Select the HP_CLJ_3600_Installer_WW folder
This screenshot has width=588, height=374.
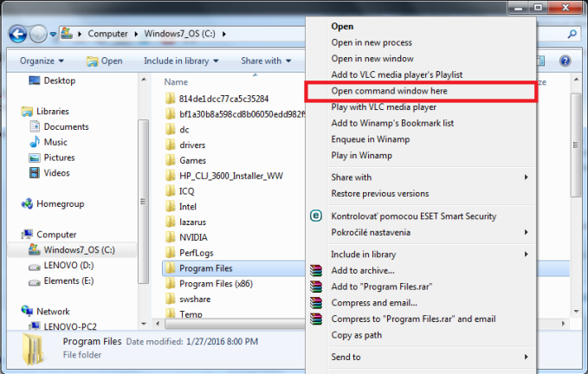click(x=231, y=176)
